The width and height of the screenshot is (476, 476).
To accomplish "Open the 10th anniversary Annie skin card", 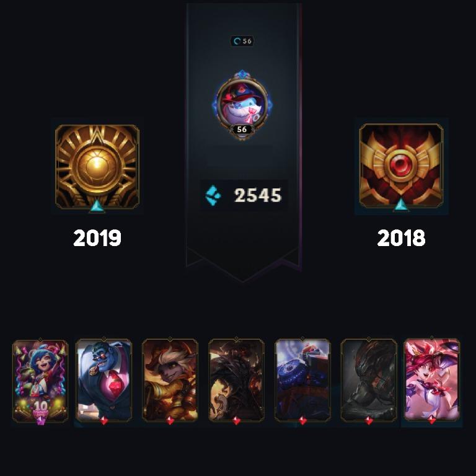I will [x=40, y=381].
